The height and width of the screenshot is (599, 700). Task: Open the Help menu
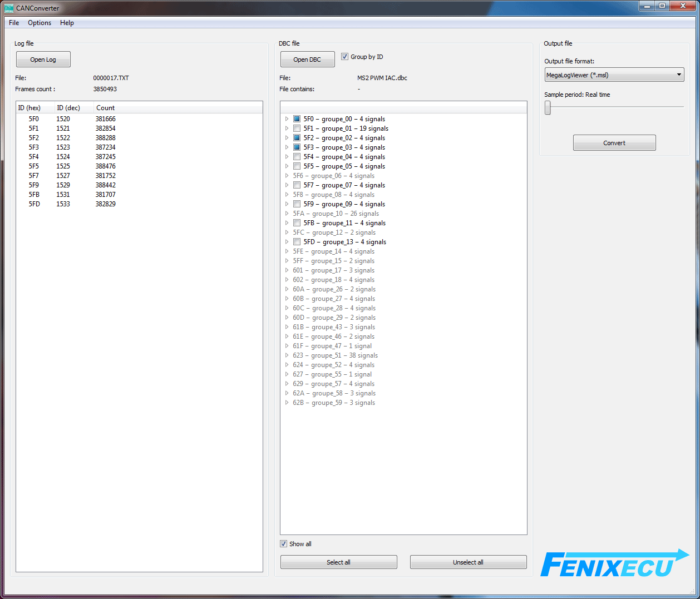point(67,23)
